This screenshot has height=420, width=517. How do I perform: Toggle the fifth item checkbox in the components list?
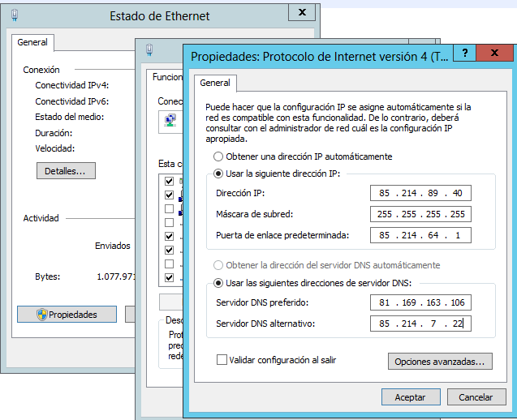(169, 236)
